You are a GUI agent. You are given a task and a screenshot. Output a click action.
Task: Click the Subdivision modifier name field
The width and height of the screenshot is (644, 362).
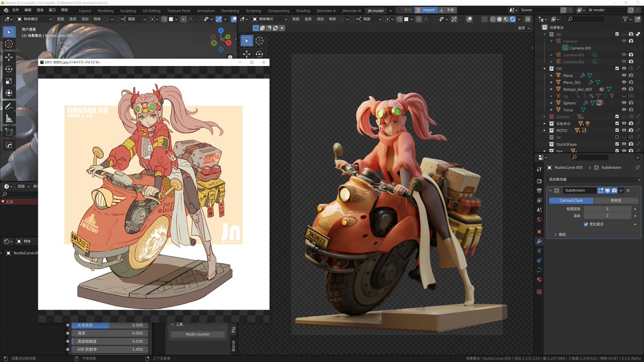click(x=580, y=190)
